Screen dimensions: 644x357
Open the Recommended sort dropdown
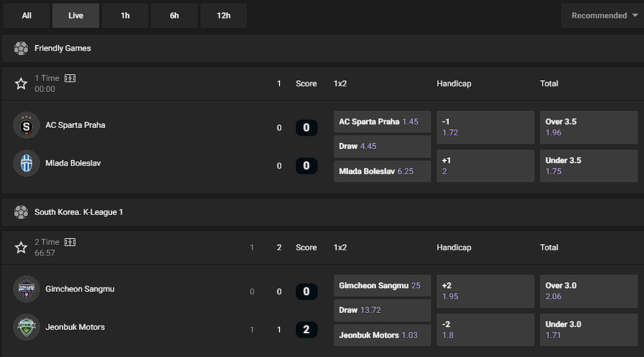click(x=602, y=16)
